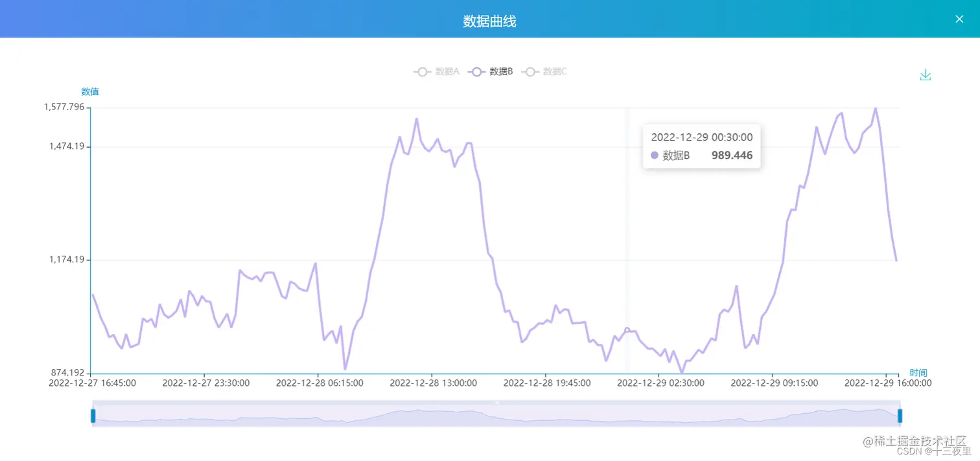Toggle 数据C series in legend

point(544,72)
